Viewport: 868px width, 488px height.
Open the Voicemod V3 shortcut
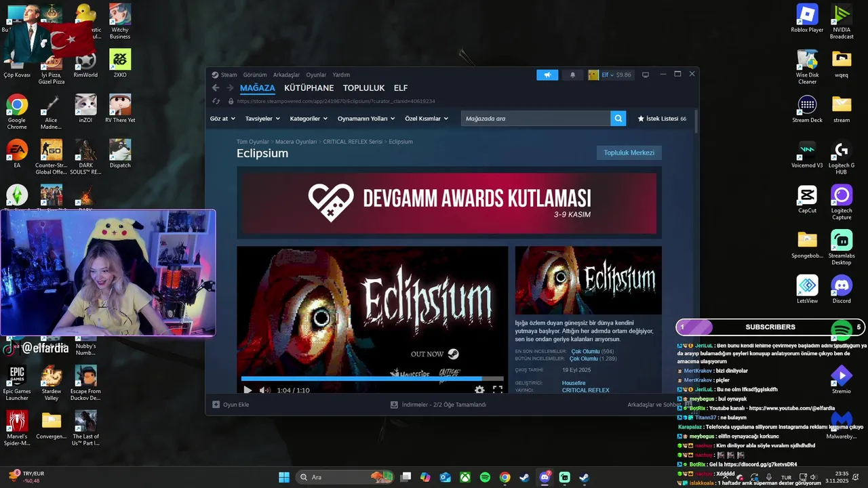[807, 154]
